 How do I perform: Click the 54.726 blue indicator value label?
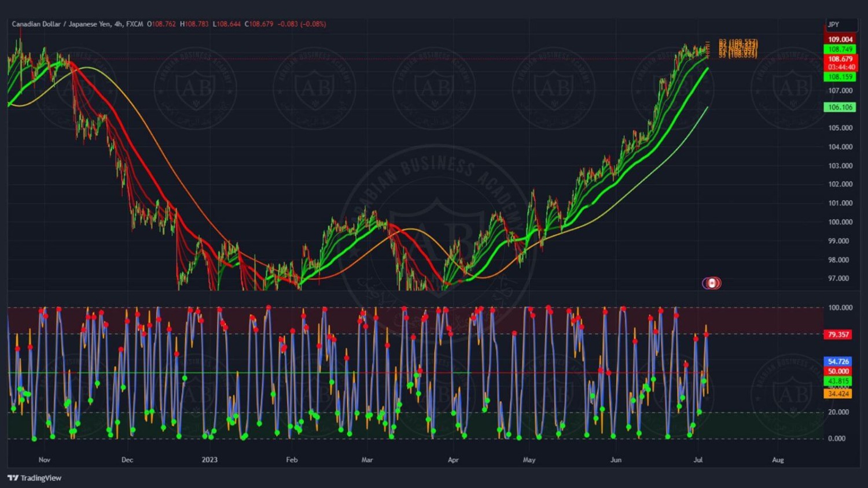tap(838, 361)
